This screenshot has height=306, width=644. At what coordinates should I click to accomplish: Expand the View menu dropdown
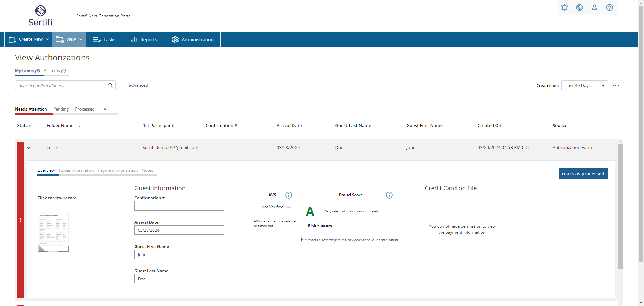click(69, 39)
